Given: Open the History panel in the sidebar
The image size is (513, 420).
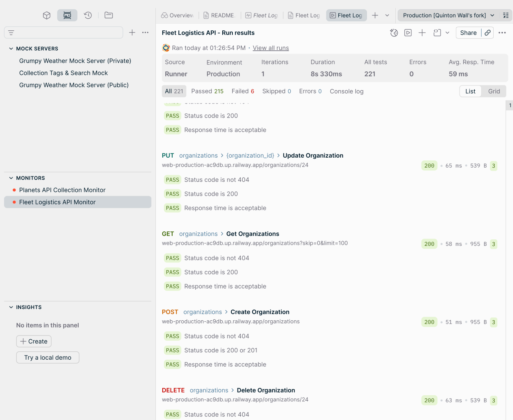Looking at the screenshot, I should pyautogui.click(x=88, y=15).
